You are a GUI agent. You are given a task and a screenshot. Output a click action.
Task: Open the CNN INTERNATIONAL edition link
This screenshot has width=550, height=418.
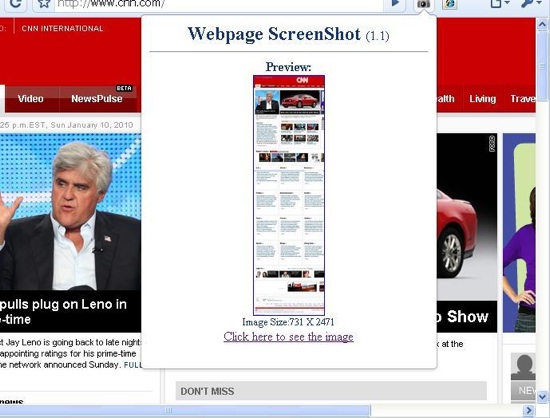click(62, 28)
